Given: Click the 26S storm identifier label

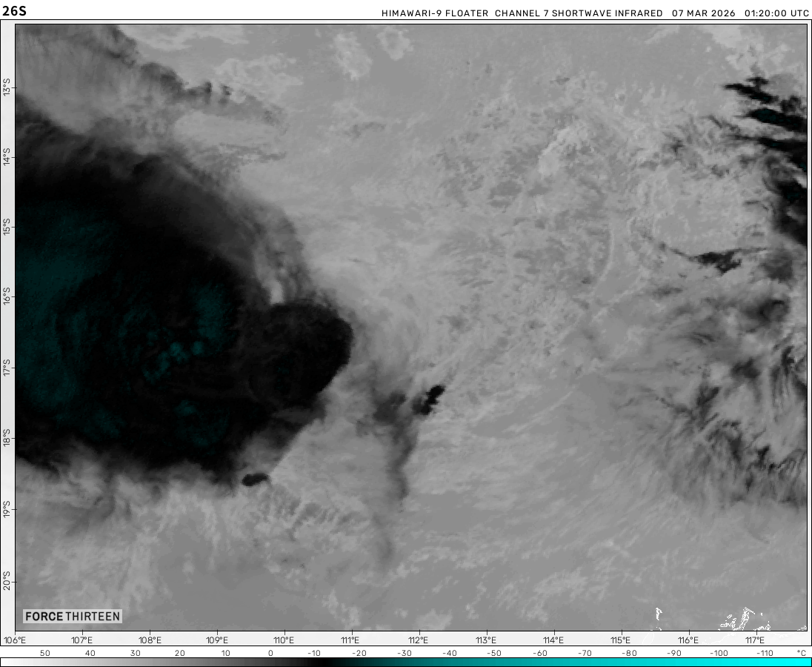Looking at the screenshot, I should 14,11.
